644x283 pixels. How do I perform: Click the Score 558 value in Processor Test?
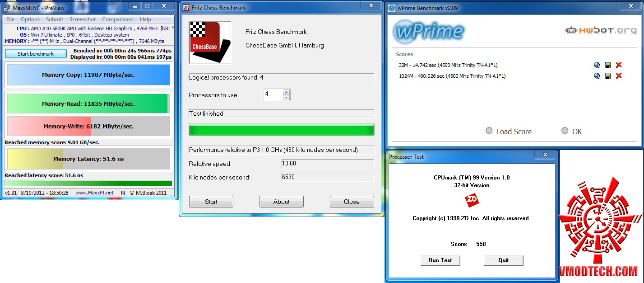[481, 244]
